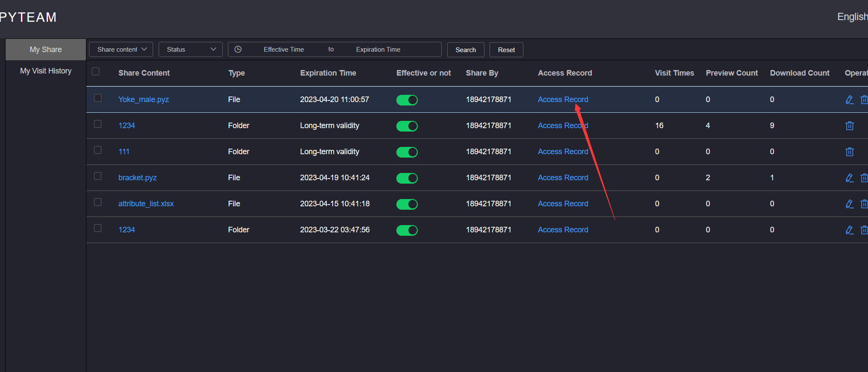Click trash icon for 1234 expiring 2023-03-22
Screen dimensions: 868x372
(864, 230)
